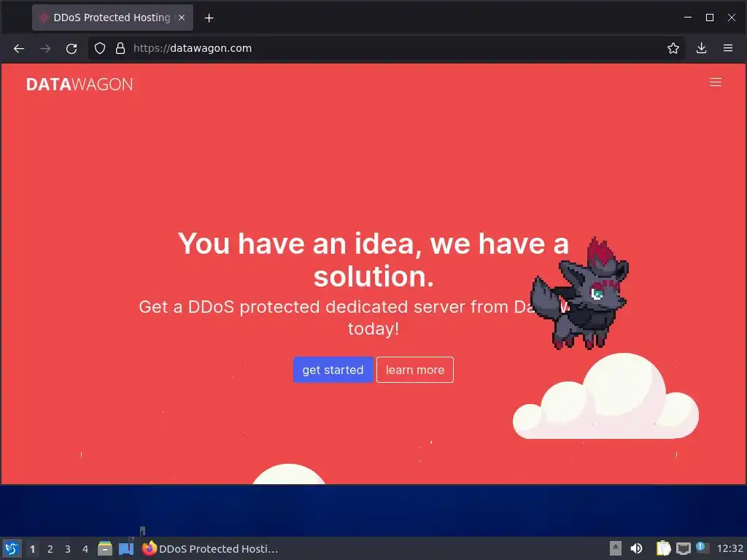The height and width of the screenshot is (560, 747).
Task: Open the LXQt application menu icon
Action: [x=12, y=548]
